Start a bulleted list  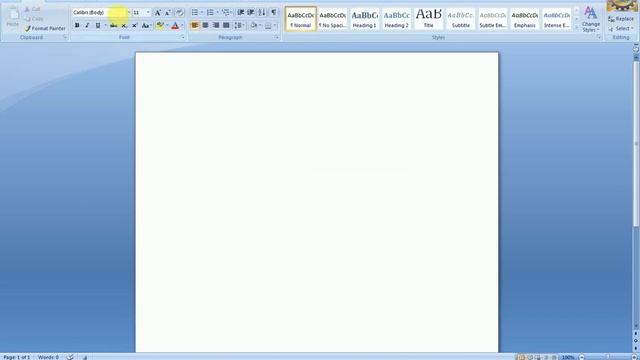pyautogui.click(x=195, y=12)
